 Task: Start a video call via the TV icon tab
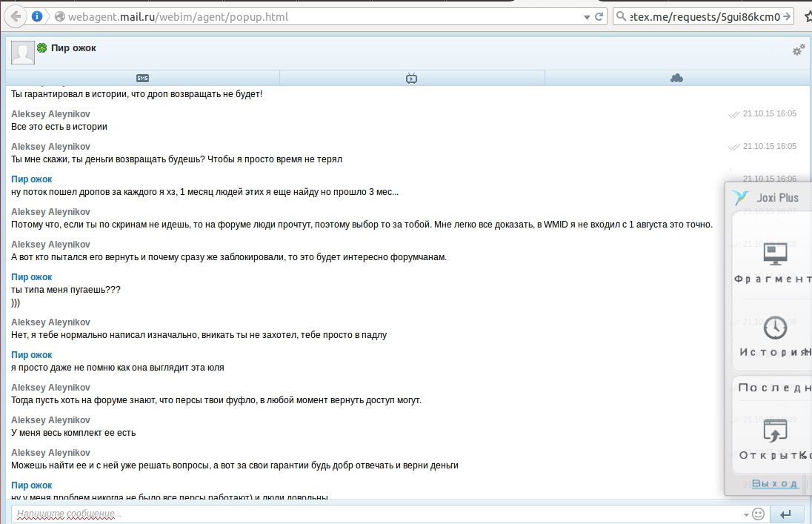(x=412, y=79)
